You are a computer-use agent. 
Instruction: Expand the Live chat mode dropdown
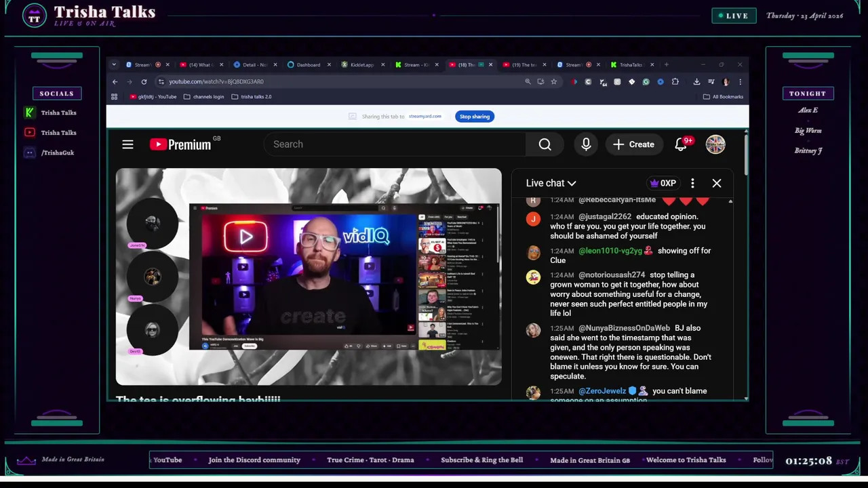(x=551, y=183)
